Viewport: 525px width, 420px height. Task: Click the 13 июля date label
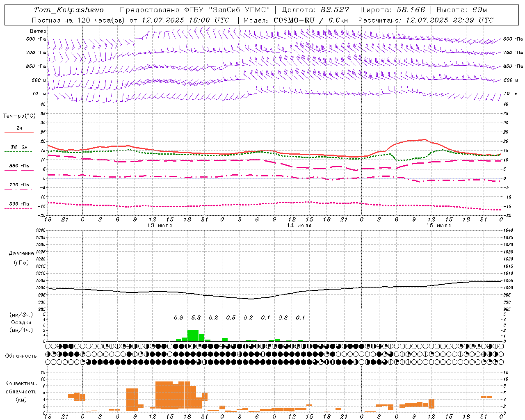click(160, 226)
